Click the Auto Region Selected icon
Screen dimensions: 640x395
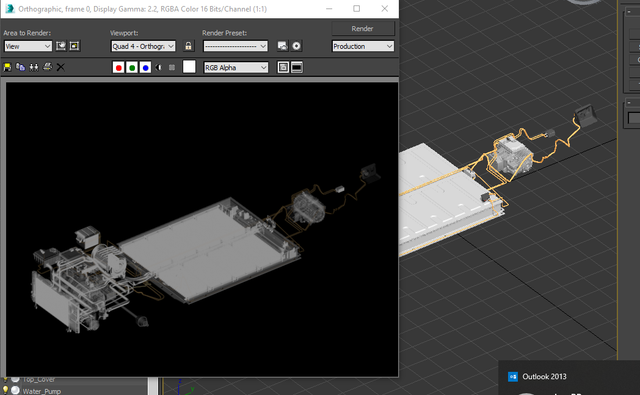coord(74,46)
